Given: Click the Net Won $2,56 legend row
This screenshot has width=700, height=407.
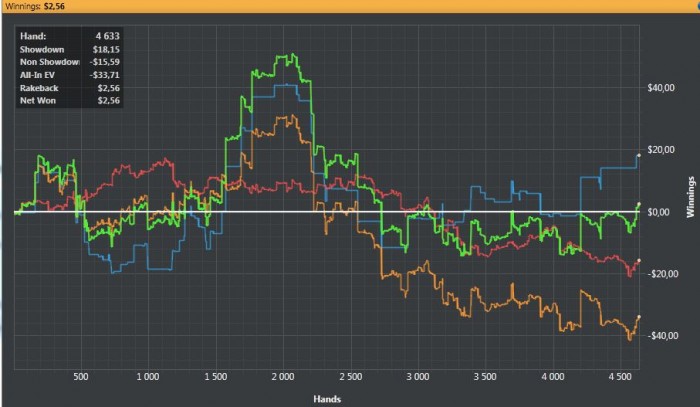Looking at the screenshot, I should coord(70,100).
